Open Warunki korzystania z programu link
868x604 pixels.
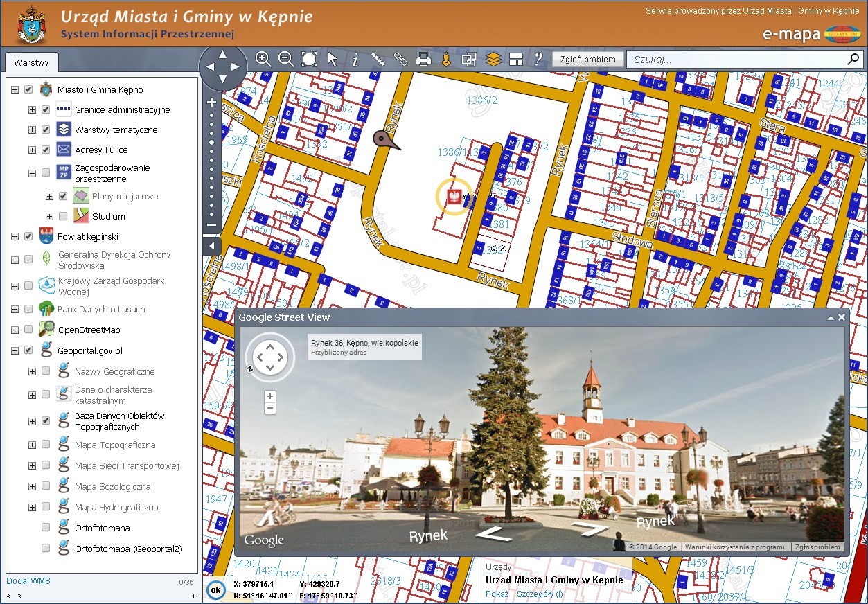point(736,547)
